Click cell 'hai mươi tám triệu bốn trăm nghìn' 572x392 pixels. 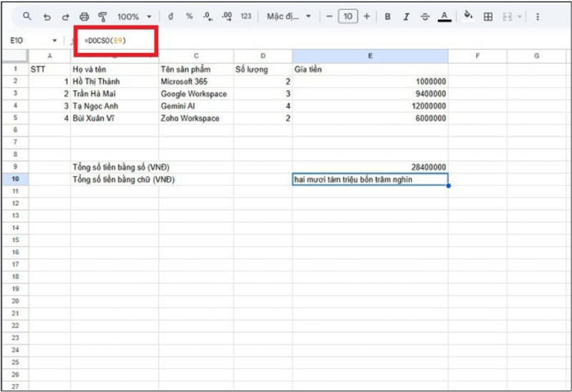(370, 180)
